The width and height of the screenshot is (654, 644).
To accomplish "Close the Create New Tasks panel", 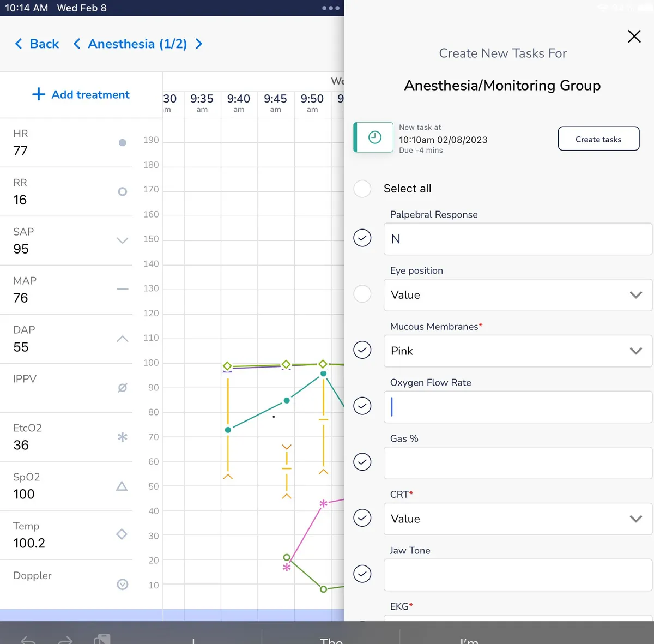I will pyautogui.click(x=634, y=37).
